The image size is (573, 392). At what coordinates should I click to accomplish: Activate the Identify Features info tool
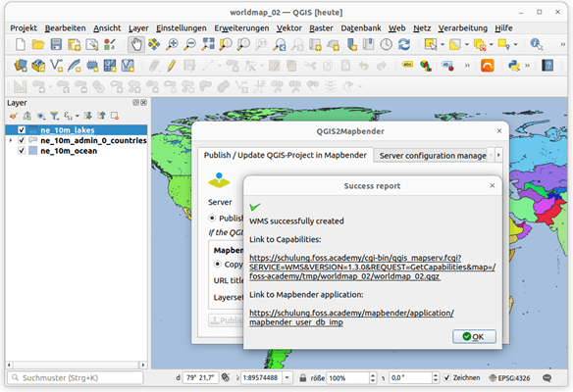[x=536, y=44]
